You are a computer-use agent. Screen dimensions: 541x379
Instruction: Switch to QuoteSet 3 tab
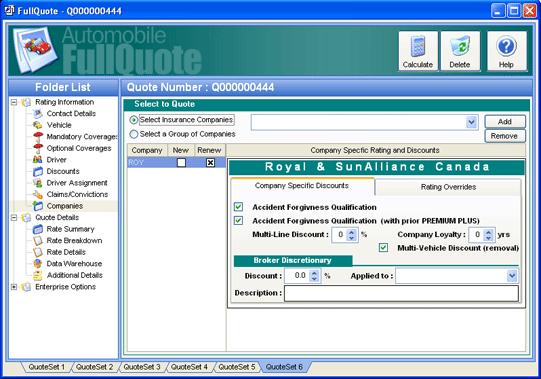point(142,367)
